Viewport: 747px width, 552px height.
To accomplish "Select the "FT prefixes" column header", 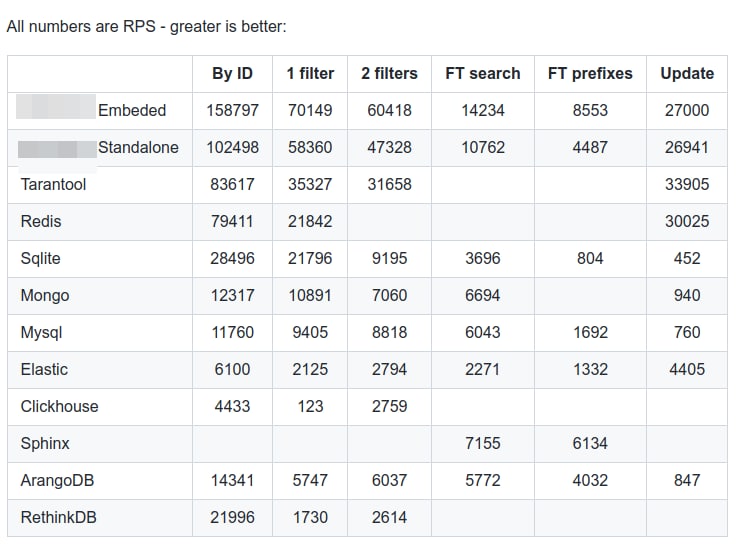I will tap(590, 73).
